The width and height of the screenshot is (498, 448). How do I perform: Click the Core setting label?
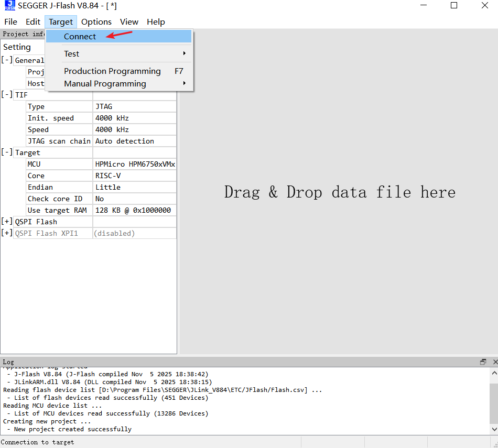tap(59, 176)
